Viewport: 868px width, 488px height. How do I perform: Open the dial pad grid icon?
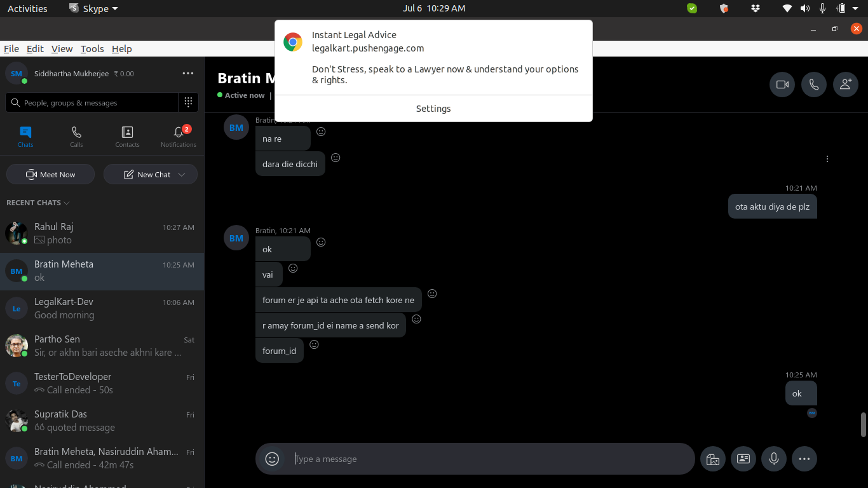point(188,102)
